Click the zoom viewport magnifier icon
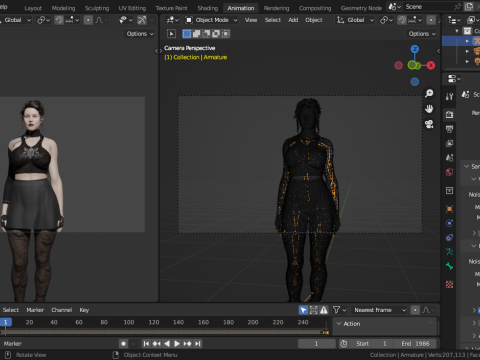 point(429,93)
